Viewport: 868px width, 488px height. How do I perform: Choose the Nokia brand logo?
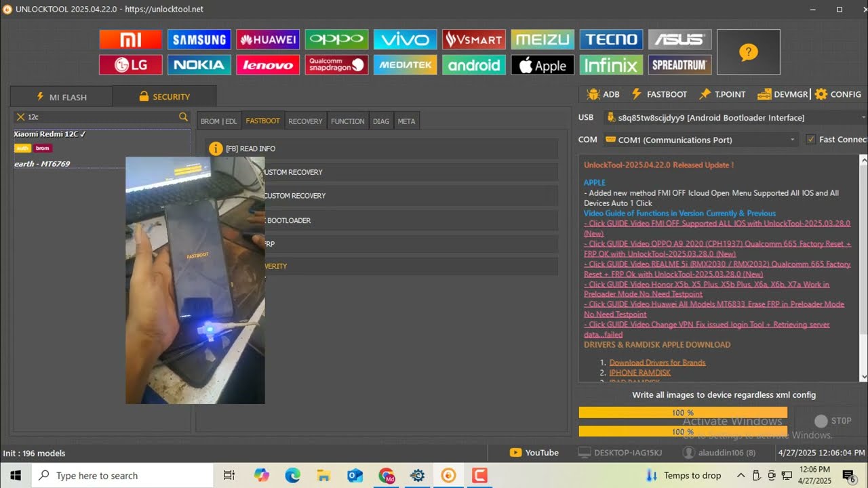click(x=199, y=65)
